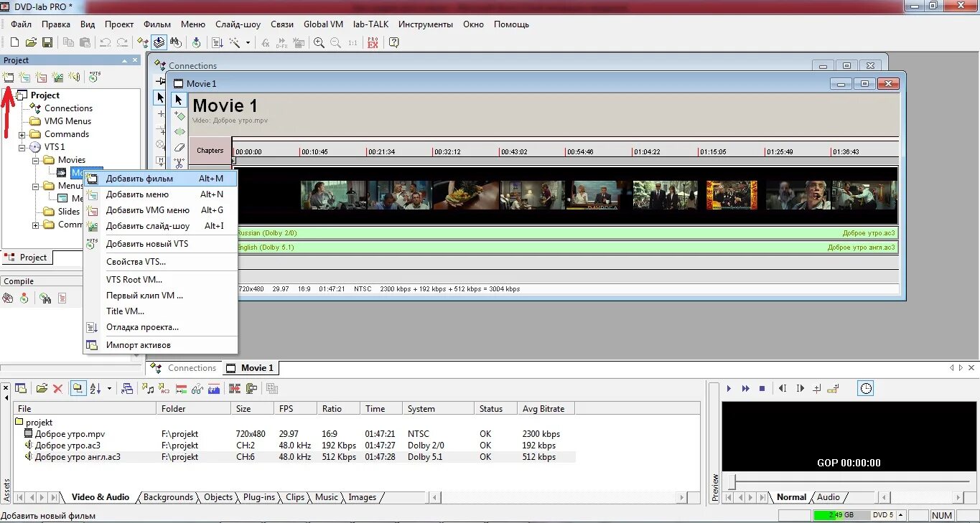Open the Инструменты menu
The image size is (980, 523).
coord(426,24)
